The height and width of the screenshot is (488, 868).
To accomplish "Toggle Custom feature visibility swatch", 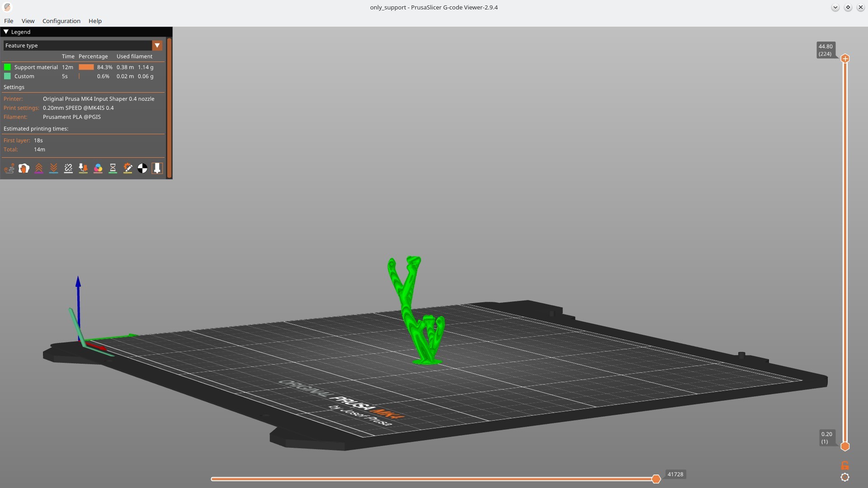I will click(7, 76).
